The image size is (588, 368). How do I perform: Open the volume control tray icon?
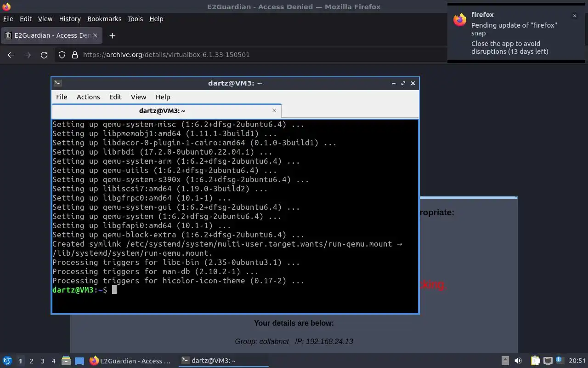pyautogui.click(x=518, y=361)
